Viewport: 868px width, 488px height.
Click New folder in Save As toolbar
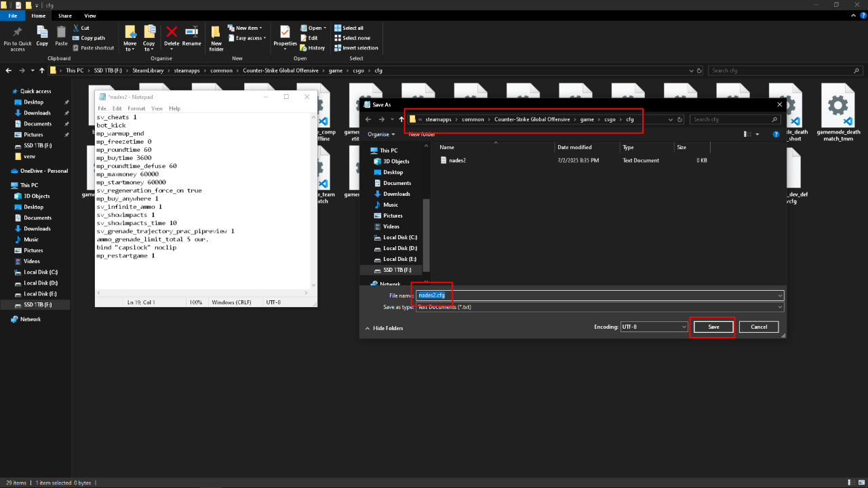[x=422, y=134]
